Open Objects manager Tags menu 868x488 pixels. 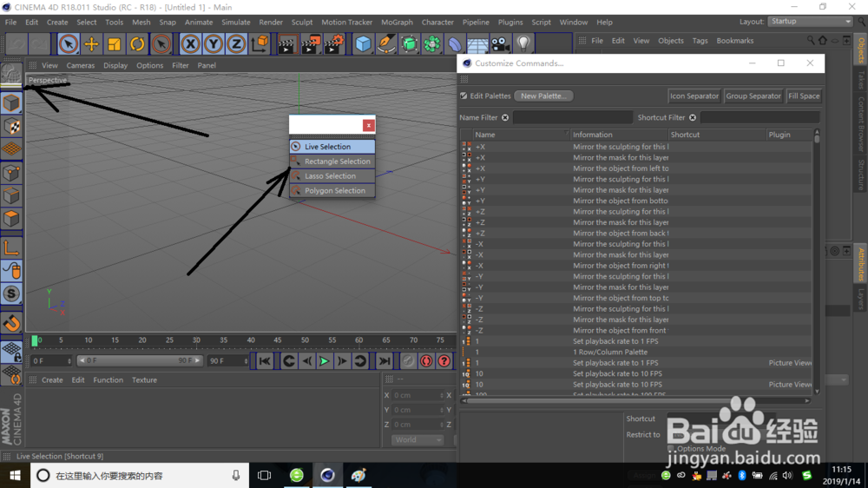pos(700,41)
